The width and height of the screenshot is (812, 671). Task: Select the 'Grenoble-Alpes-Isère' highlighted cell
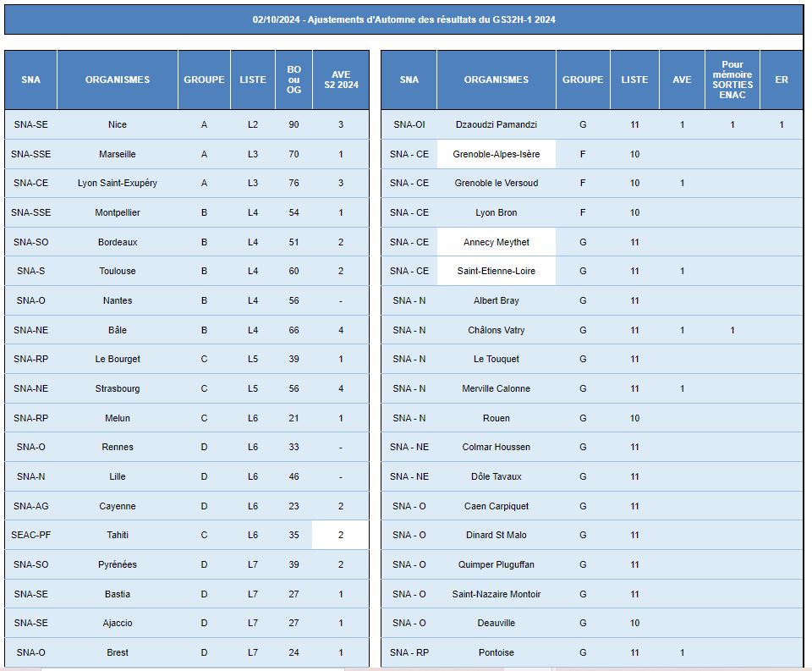(497, 154)
